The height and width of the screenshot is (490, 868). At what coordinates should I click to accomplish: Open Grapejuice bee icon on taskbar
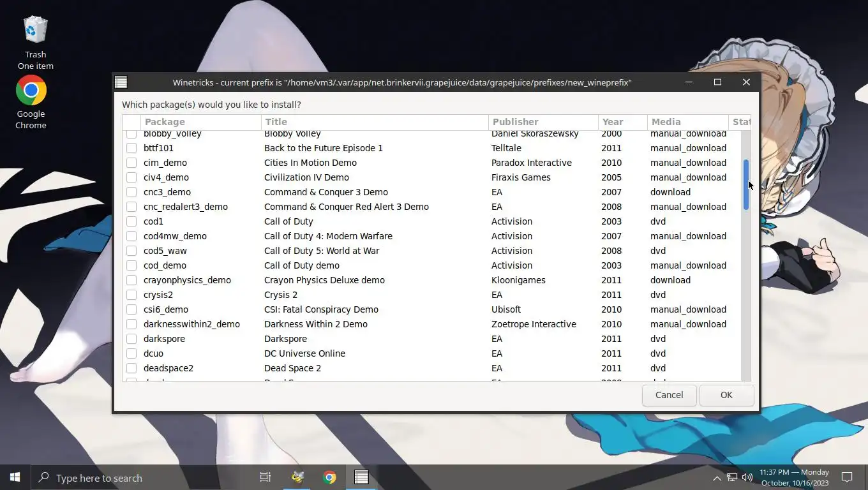coord(297,477)
